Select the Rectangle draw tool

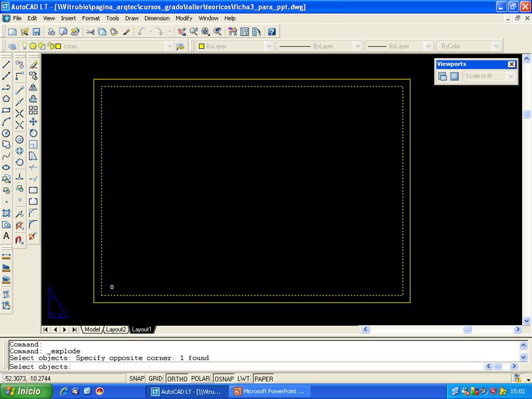[x=6, y=110]
